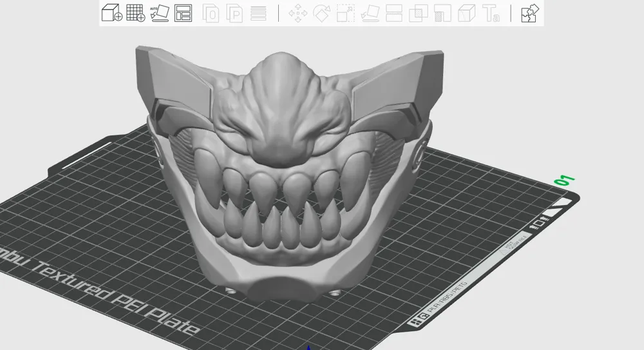Open Assembly view puzzle icon
Screen dimensions: 644x350
530,13
